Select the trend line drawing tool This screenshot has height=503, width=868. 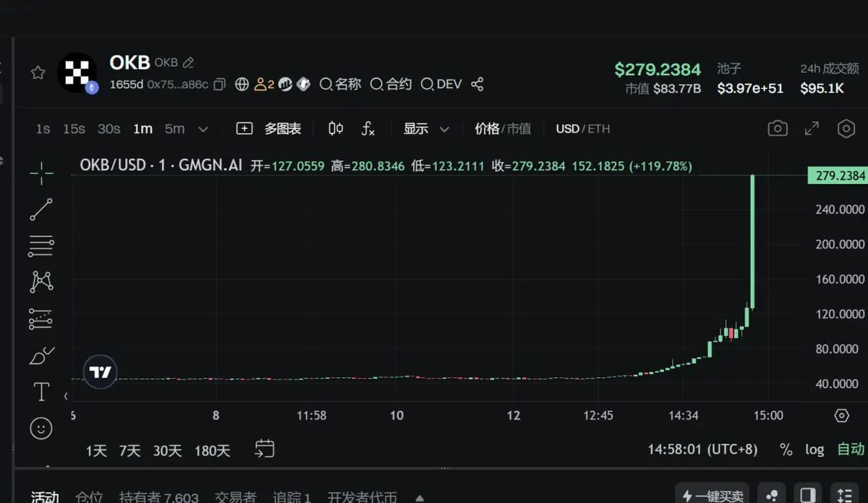[41, 209]
